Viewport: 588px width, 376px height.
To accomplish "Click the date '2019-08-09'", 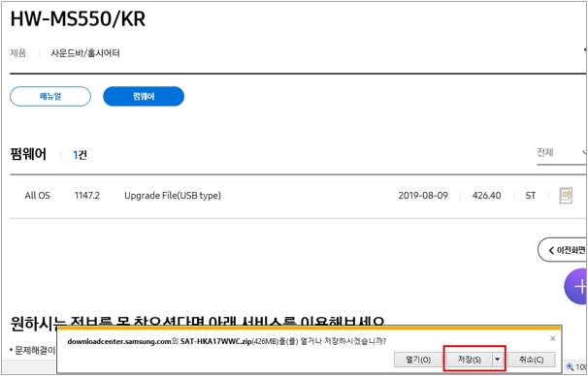I will (423, 196).
